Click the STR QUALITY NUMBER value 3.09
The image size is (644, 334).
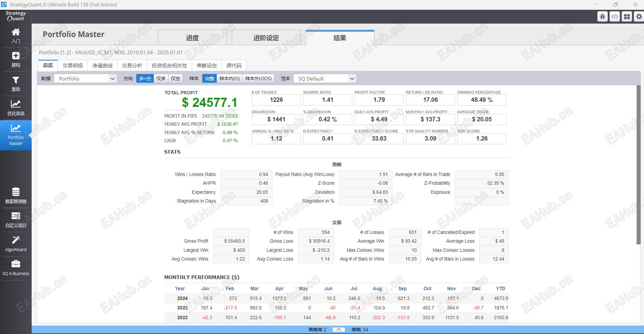point(430,139)
